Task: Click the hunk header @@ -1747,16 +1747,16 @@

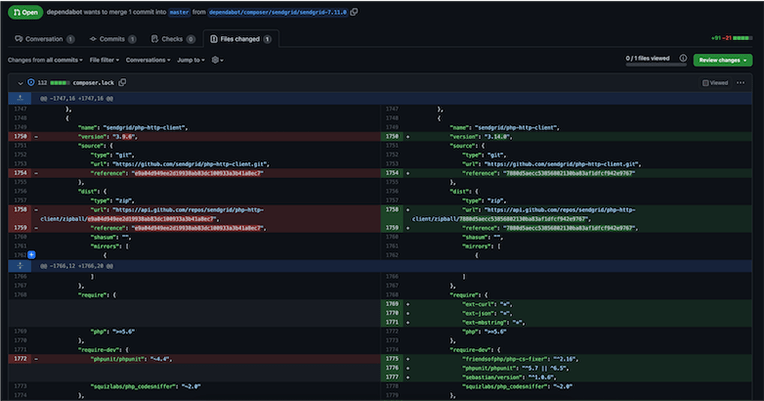Action: [76, 98]
